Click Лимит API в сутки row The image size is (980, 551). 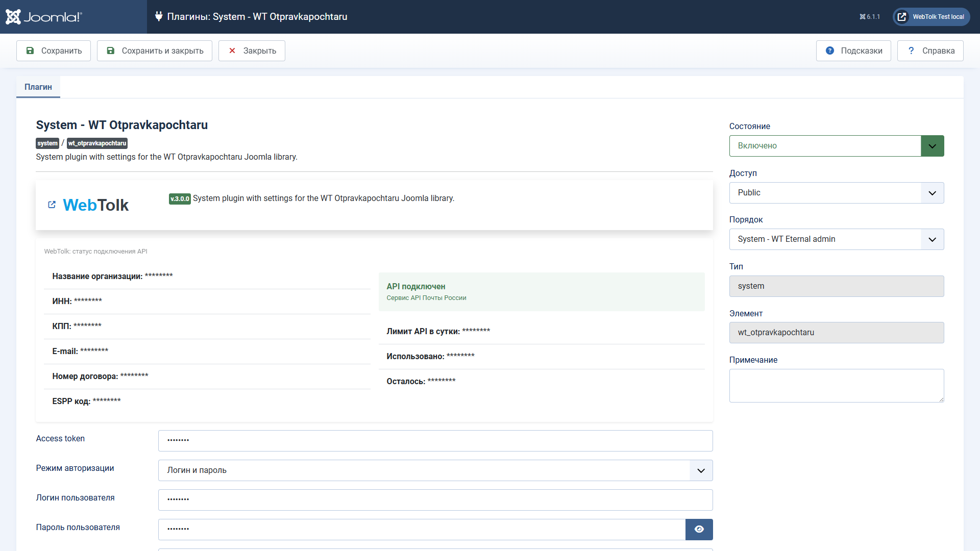pos(542,332)
